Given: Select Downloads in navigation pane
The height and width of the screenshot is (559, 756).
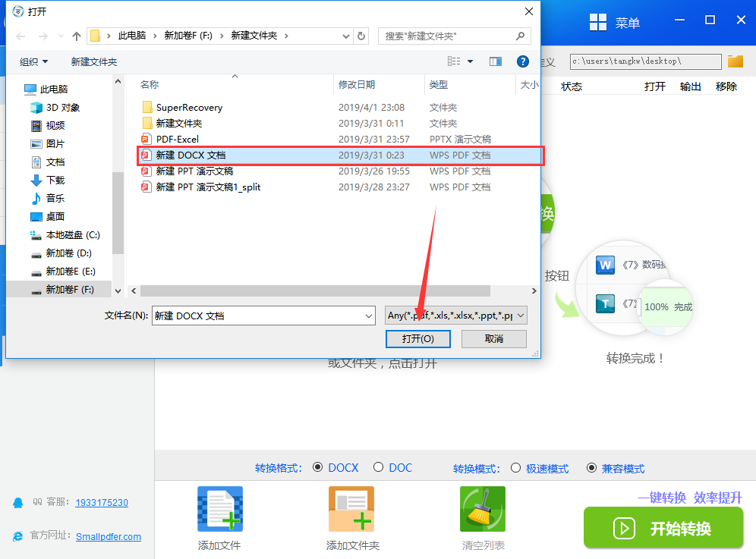Looking at the screenshot, I should 55,181.
